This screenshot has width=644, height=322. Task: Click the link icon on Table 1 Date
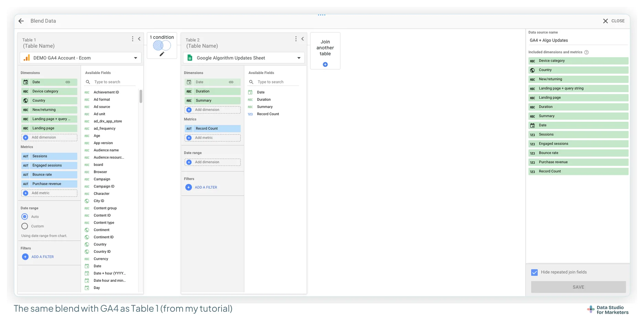[68, 82]
